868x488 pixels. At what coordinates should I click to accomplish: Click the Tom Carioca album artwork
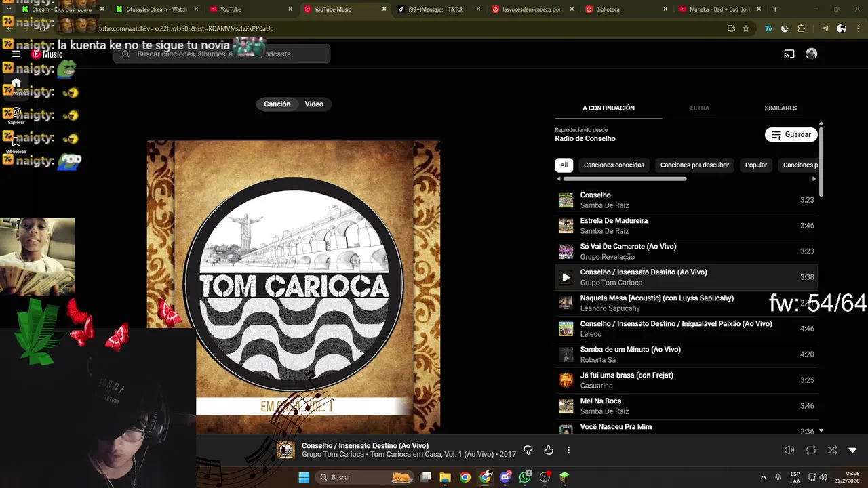click(294, 287)
